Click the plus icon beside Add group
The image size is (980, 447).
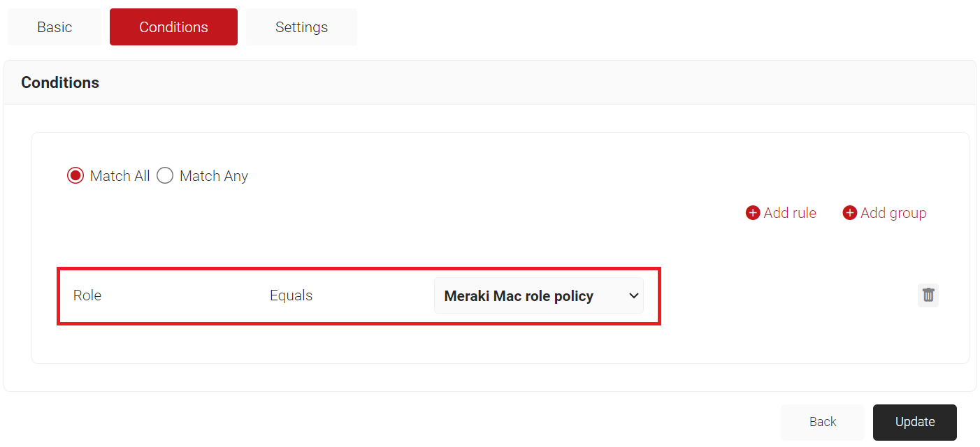coord(849,213)
